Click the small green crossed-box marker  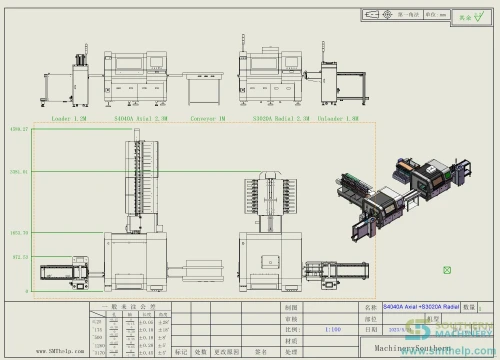(447, 270)
